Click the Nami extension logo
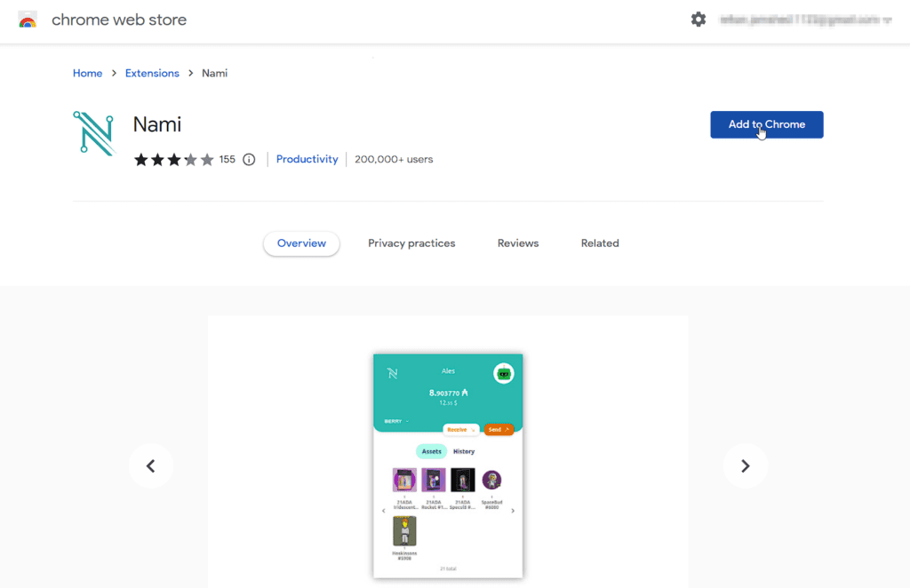Image resolution: width=910 pixels, height=588 pixels. [x=94, y=133]
